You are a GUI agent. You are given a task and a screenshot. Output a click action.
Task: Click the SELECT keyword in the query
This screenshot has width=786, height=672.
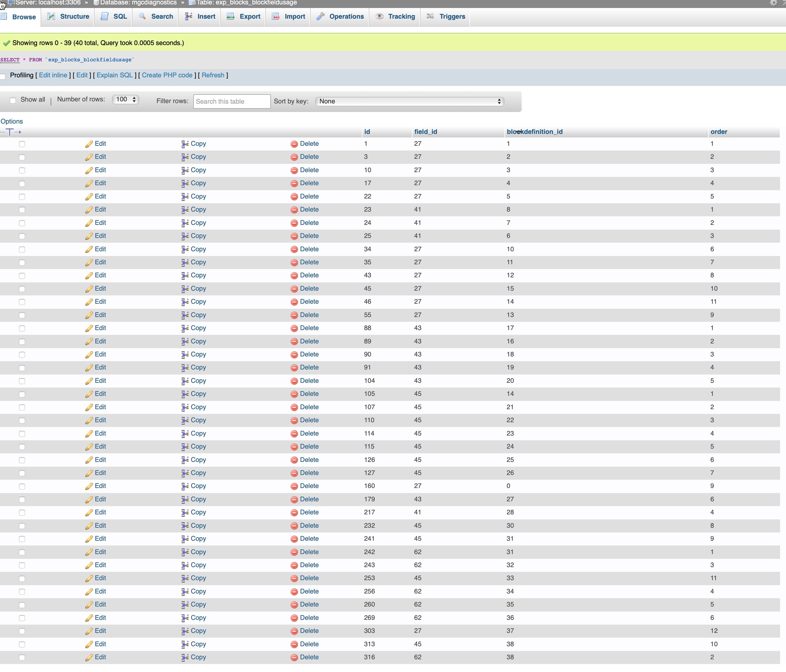10,60
